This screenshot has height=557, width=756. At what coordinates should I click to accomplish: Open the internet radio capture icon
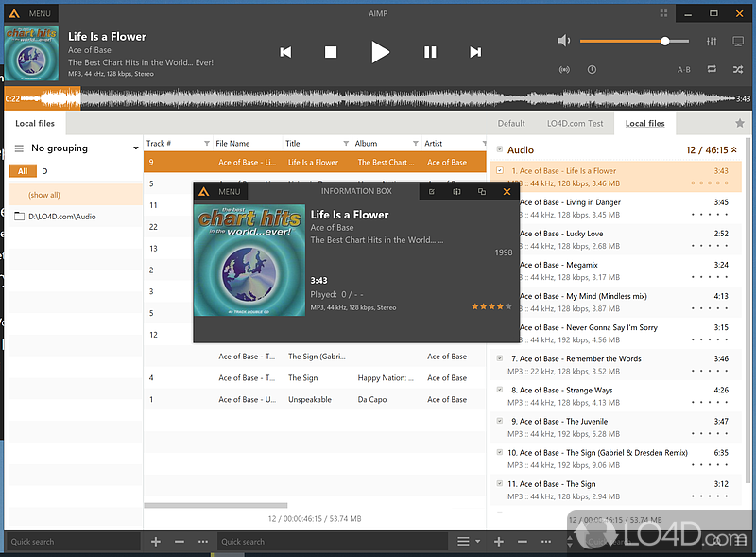coord(564,69)
